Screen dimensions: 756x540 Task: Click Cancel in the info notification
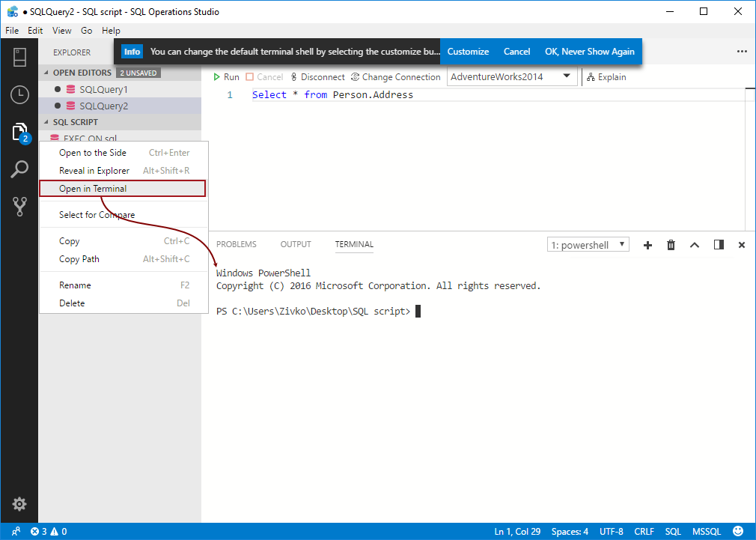(x=517, y=52)
